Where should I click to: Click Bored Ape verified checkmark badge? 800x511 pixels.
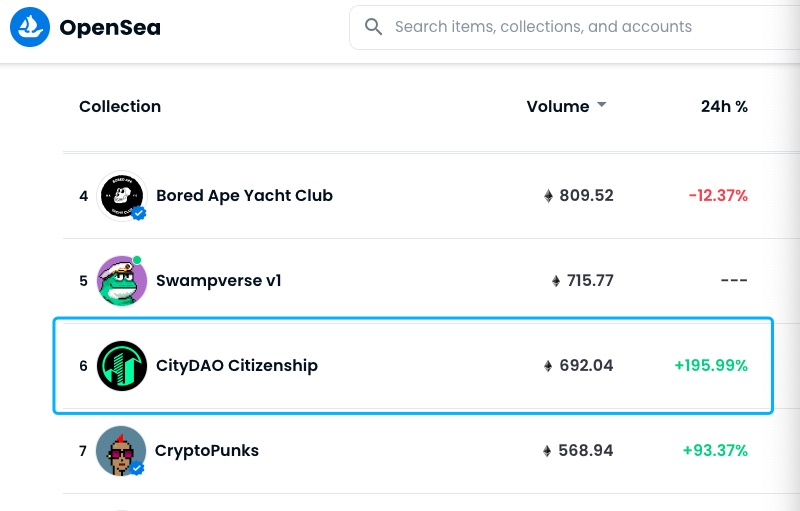(138, 213)
